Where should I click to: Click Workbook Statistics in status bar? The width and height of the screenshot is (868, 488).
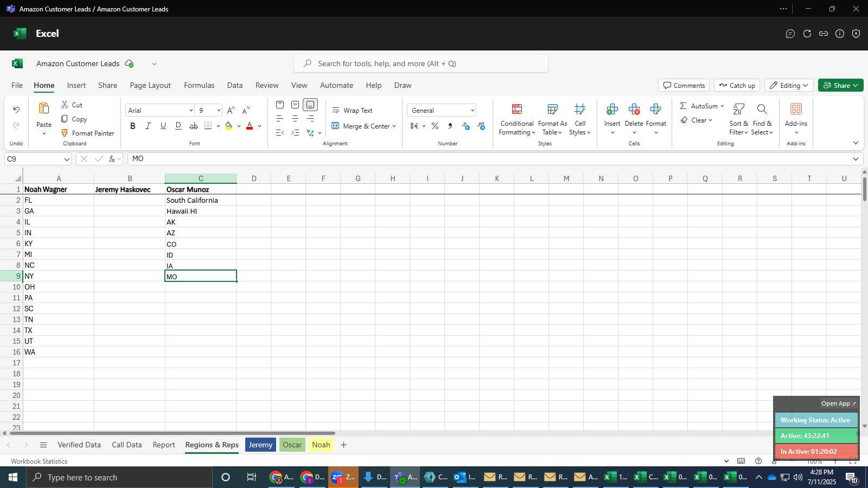coord(39,461)
